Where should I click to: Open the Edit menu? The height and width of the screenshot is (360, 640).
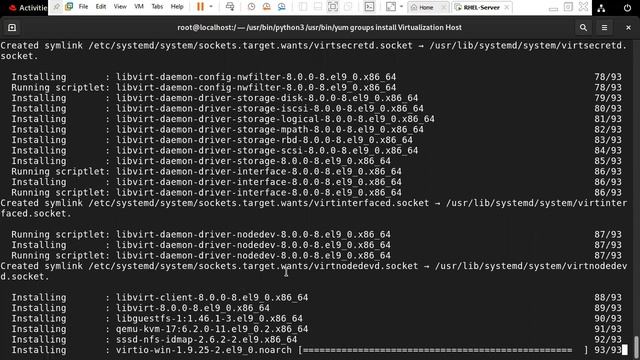pyautogui.click(x=101, y=7)
